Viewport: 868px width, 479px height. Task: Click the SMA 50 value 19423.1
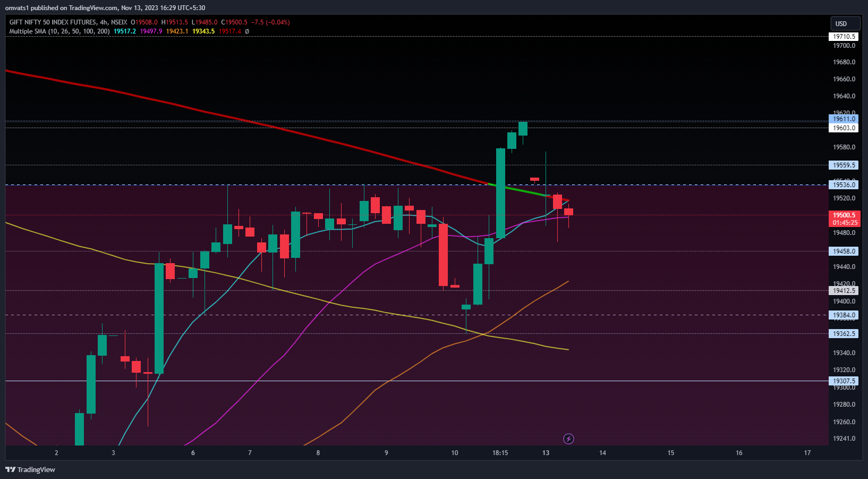(177, 31)
